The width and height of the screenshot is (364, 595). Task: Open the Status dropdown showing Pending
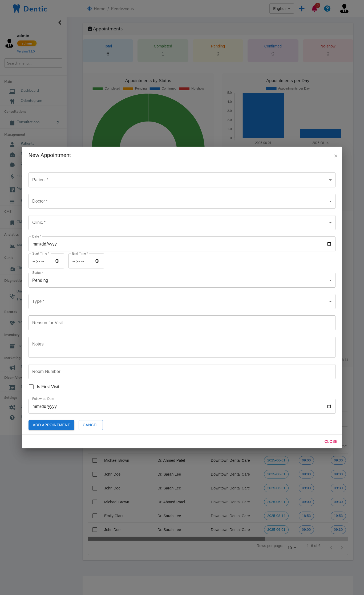(182, 280)
